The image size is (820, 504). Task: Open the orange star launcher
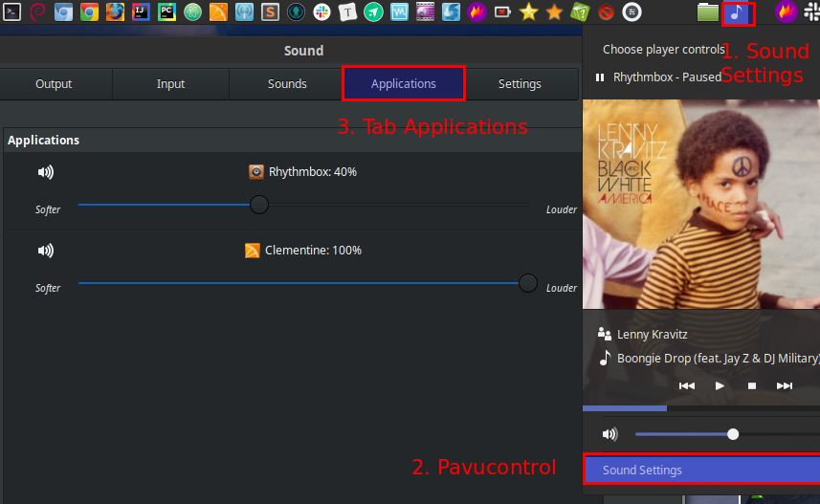pyautogui.click(x=554, y=11)
